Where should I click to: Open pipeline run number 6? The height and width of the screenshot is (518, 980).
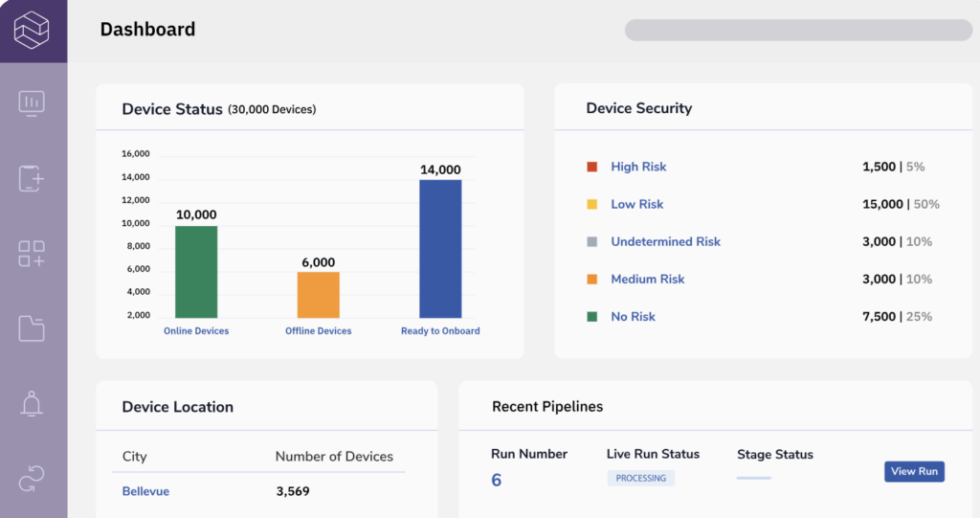pyautogui.click(x=496, y=480)
